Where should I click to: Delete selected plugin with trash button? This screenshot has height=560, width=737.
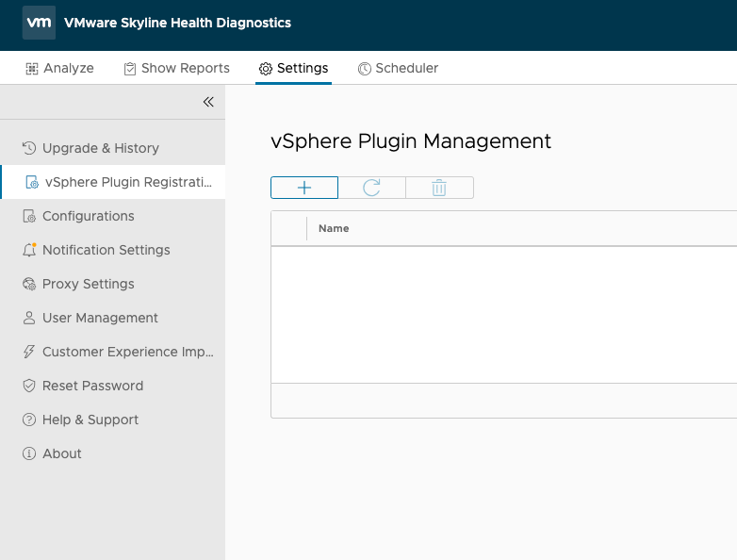pos(439,188)
